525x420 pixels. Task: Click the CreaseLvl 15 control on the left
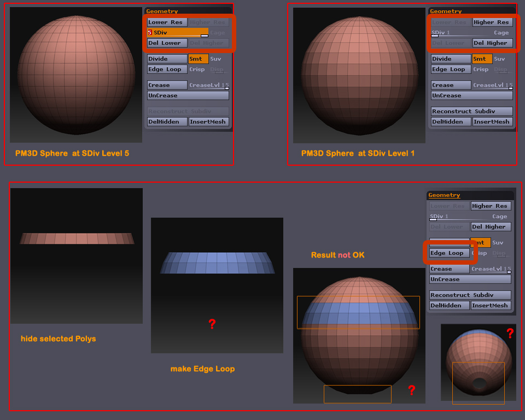(208, 85)
